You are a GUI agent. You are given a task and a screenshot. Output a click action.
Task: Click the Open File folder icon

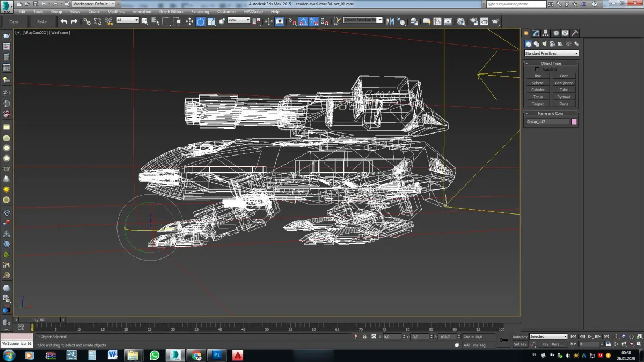26,4
